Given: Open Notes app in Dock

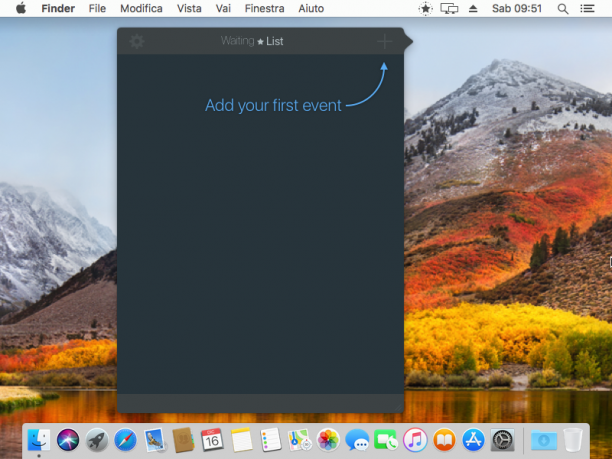Looking at the screenshot, I should tap(241, 440).
